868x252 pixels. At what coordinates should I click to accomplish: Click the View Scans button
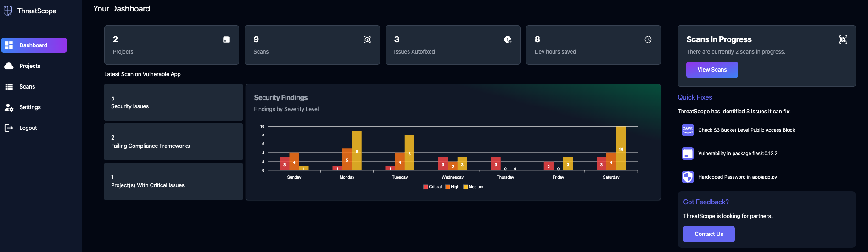[x=712, y=70]
